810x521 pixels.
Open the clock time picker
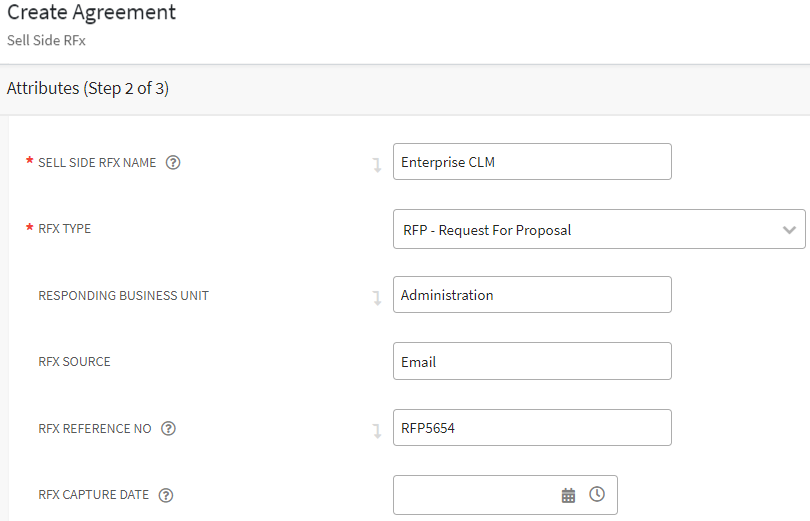(597, 494)
